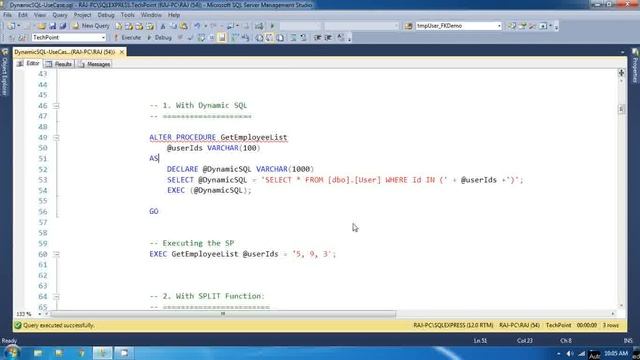Click the editor split handle at top right

pos(621,73)
